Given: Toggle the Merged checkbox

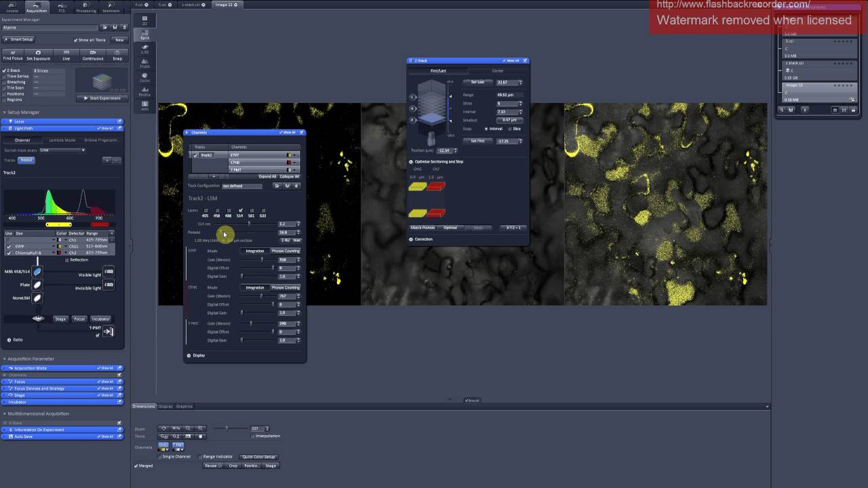Looking at the screenshot, I should tap(136, 466).
